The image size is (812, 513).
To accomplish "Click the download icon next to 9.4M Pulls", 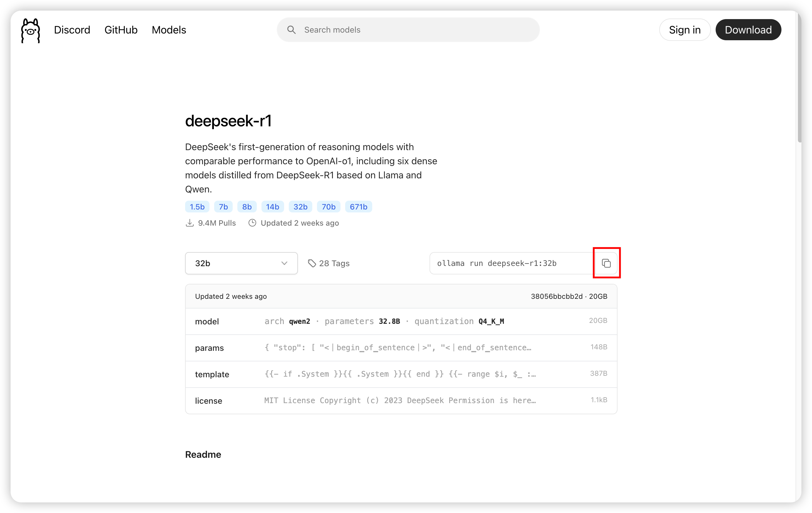I will [190, 223].
